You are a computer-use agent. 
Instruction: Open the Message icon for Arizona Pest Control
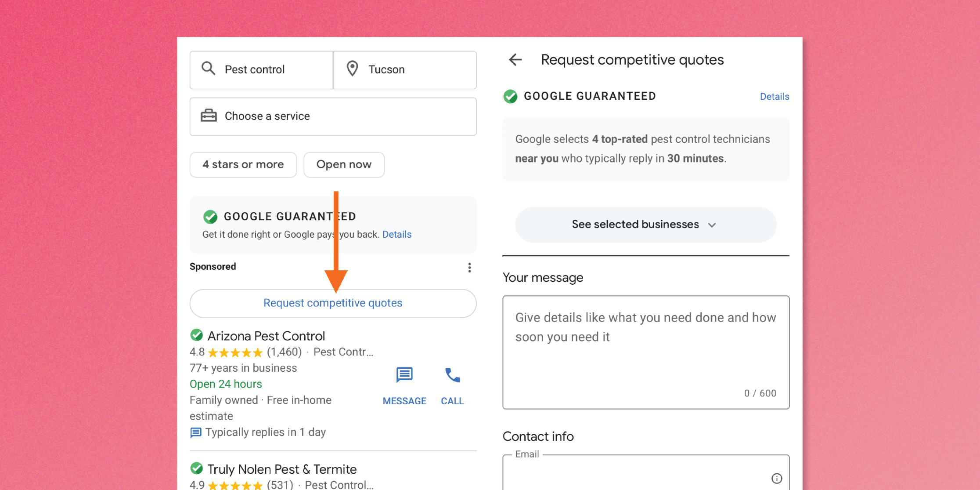coord(404,375)
